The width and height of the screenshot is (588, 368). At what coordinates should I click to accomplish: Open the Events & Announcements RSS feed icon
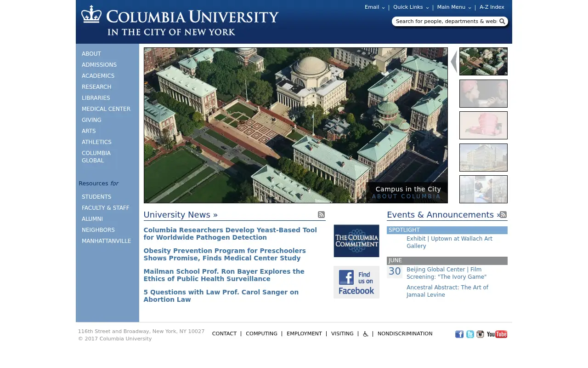pos(503,215)
